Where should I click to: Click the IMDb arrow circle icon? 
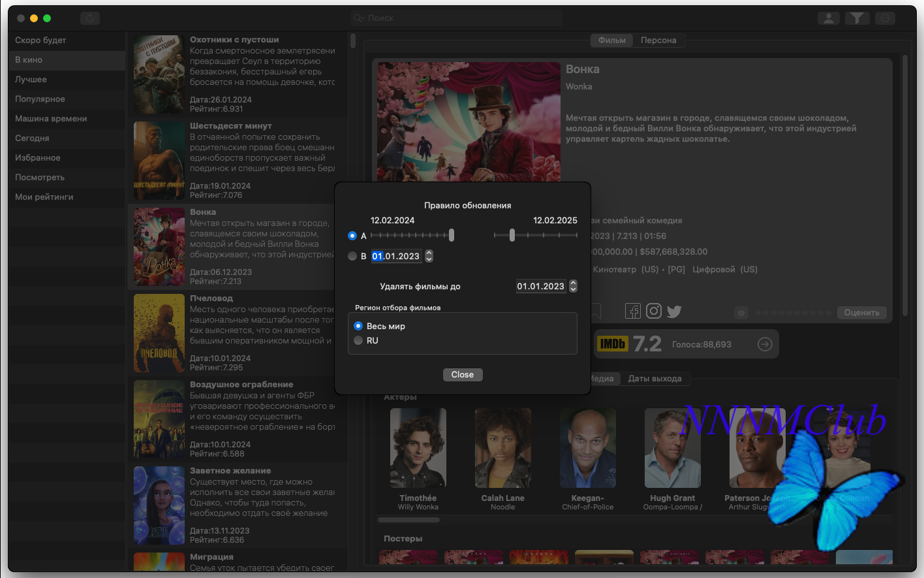point(765,344)
